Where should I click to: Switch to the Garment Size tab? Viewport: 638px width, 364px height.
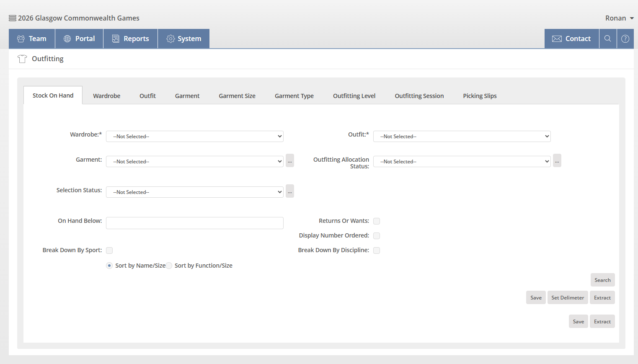[237, 96]
